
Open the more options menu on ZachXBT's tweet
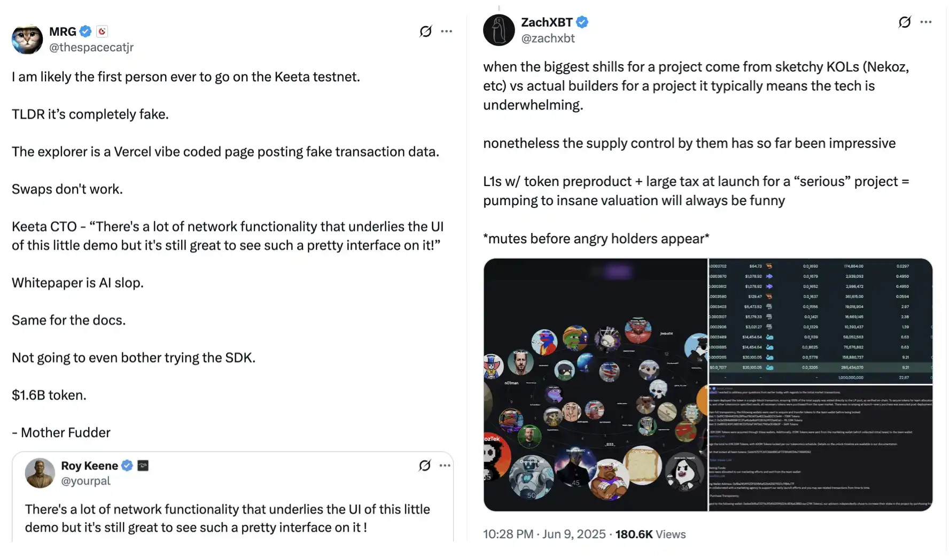pyautogui.click(x=926, y=22)
